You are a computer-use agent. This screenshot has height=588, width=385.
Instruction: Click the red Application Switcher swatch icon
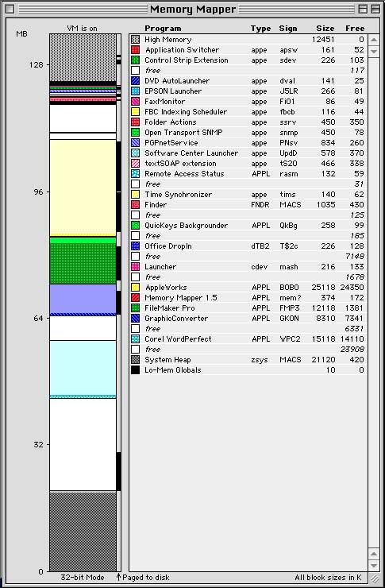point(135,49)
